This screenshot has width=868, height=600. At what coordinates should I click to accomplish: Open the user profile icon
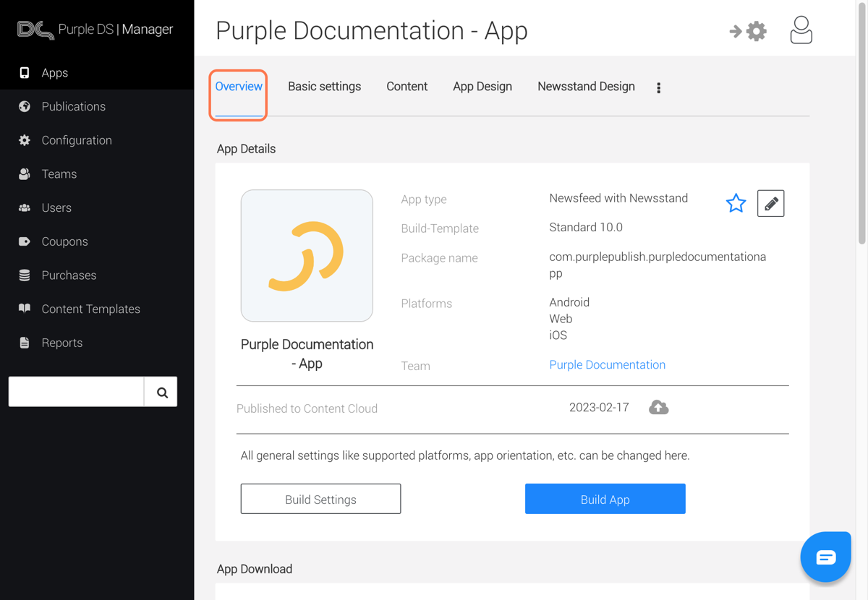coord(801,30)
